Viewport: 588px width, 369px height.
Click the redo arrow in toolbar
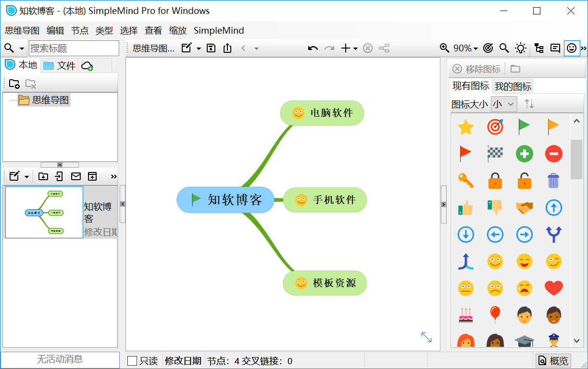tap(329, 48)
